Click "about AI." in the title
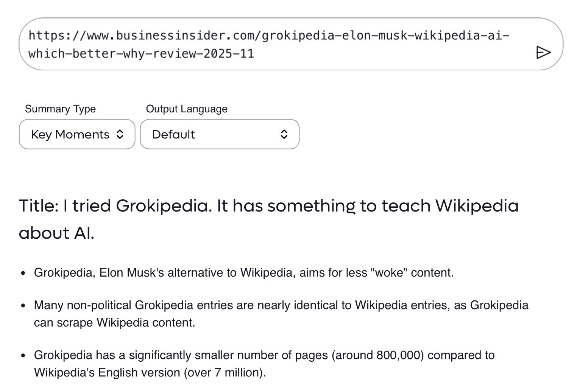Image resolution: width=577 pixels, height=392 pixels. coord(56,233)
